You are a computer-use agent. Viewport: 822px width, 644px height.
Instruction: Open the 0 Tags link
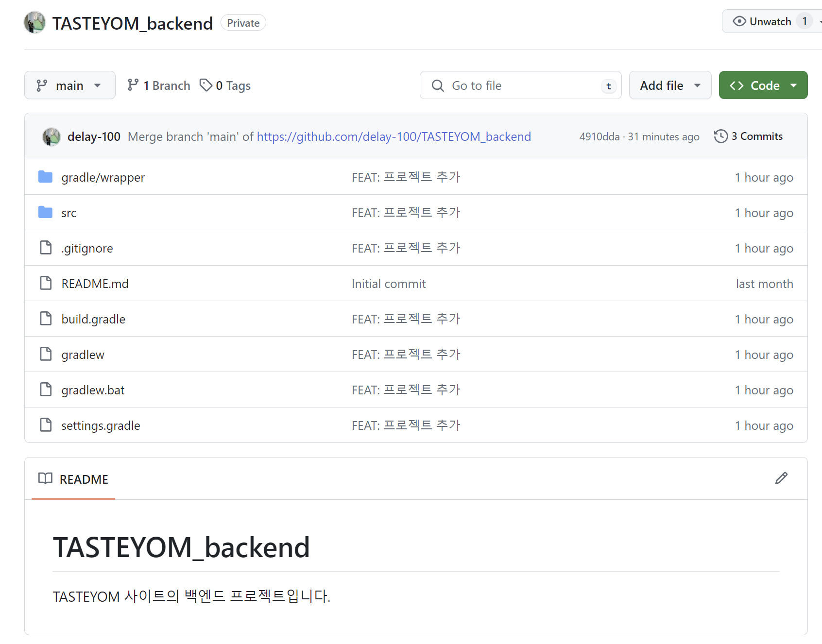point(225,85)
